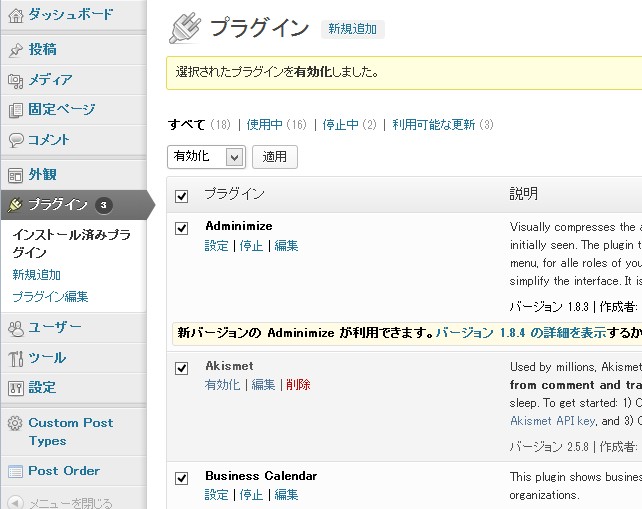Click the large plug icon beside the page title
Image resolution: width=642 pixels, height=509 pixels.
[185, 28]
